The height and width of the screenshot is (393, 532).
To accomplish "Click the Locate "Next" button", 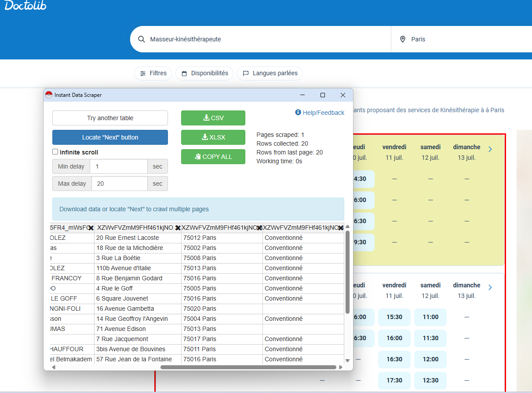I will (x=110, y=137).
